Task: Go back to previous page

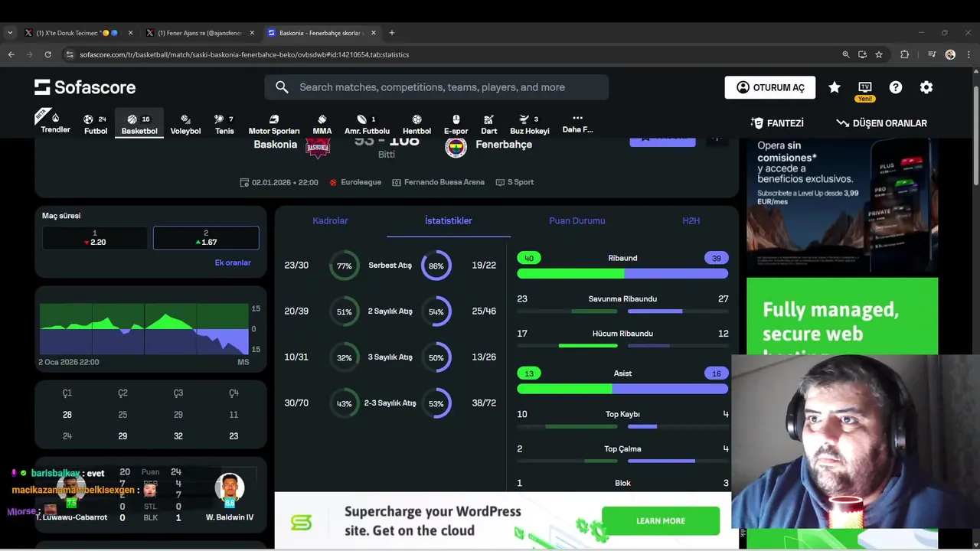Action: (x=11, y=54)
